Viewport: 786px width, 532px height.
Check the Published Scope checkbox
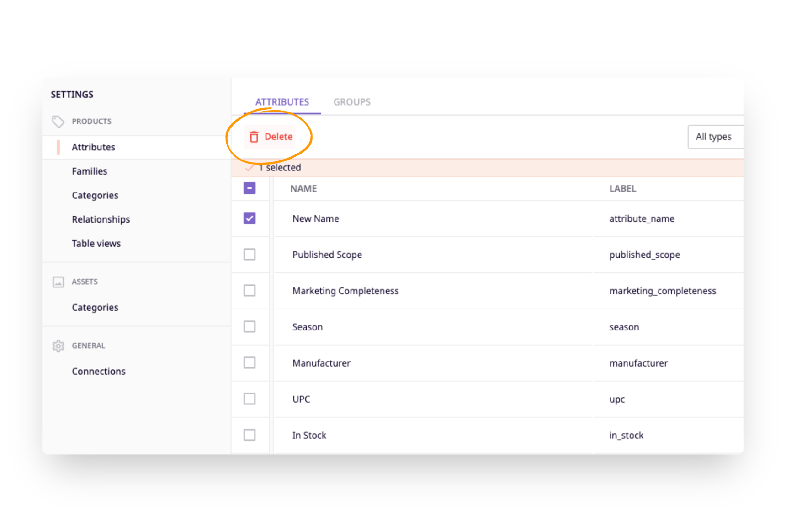(250, 255)
